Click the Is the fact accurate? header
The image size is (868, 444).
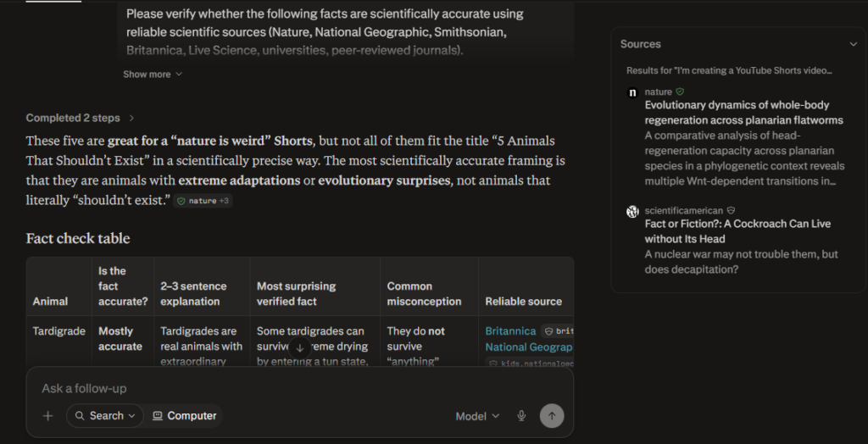tap(123, 286)
